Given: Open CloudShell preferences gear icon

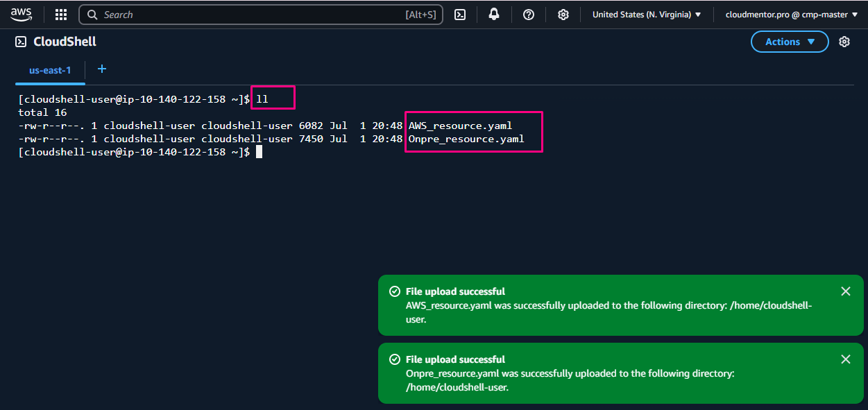Looking at the screenshot, I should pos(844,42).
